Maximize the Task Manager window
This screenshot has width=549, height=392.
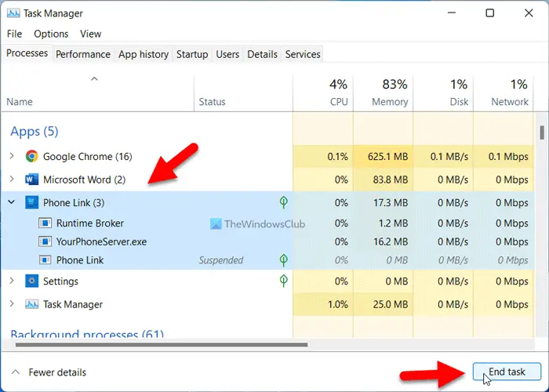(x=490, y=13)
